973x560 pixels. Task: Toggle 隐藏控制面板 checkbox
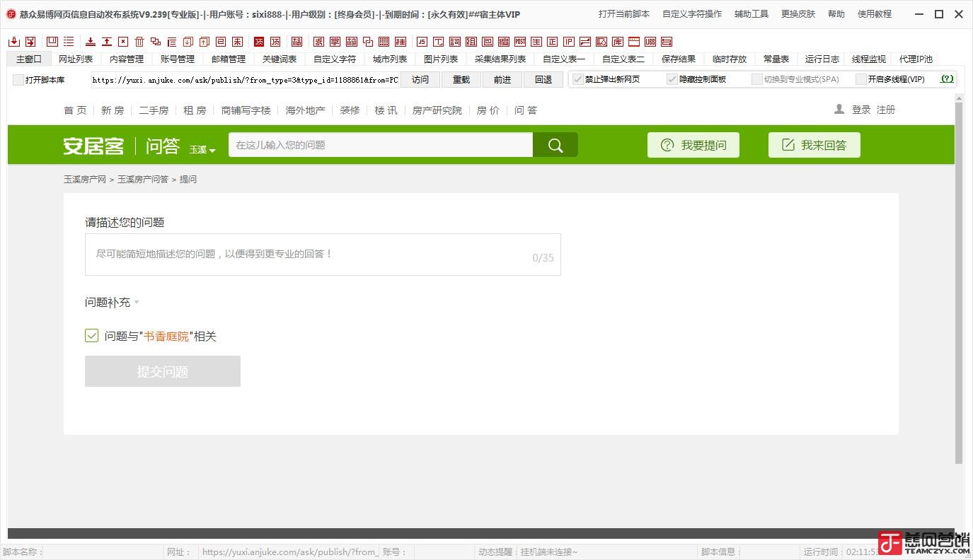(x=672, y=79)
